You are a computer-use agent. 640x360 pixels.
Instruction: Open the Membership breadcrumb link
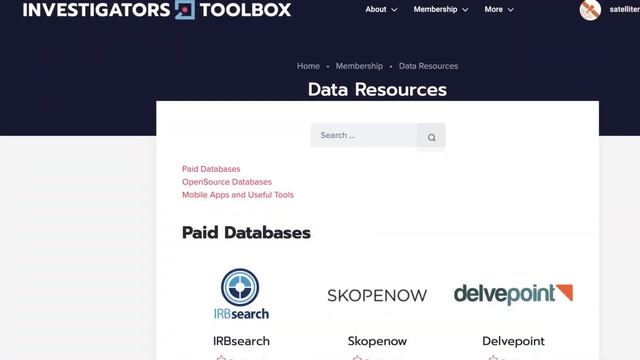pyautogui.click(x=359, y=66)
